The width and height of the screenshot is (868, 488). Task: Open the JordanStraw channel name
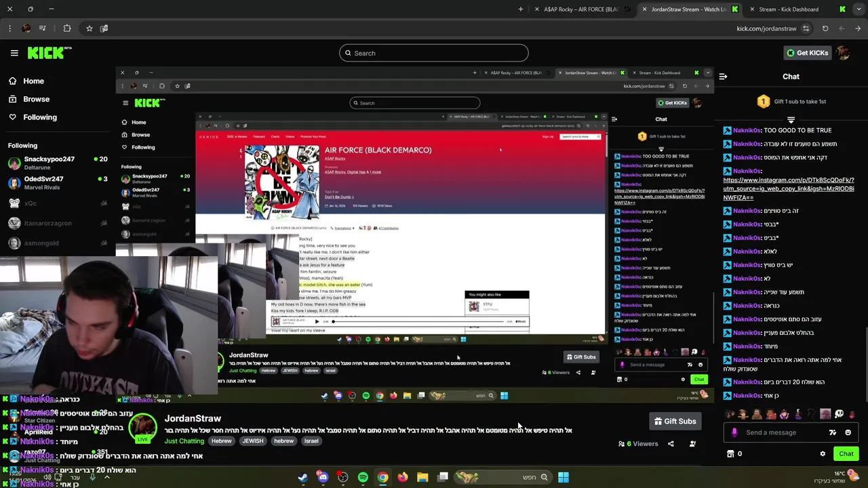pyautogui.click(x=193, y=418)
